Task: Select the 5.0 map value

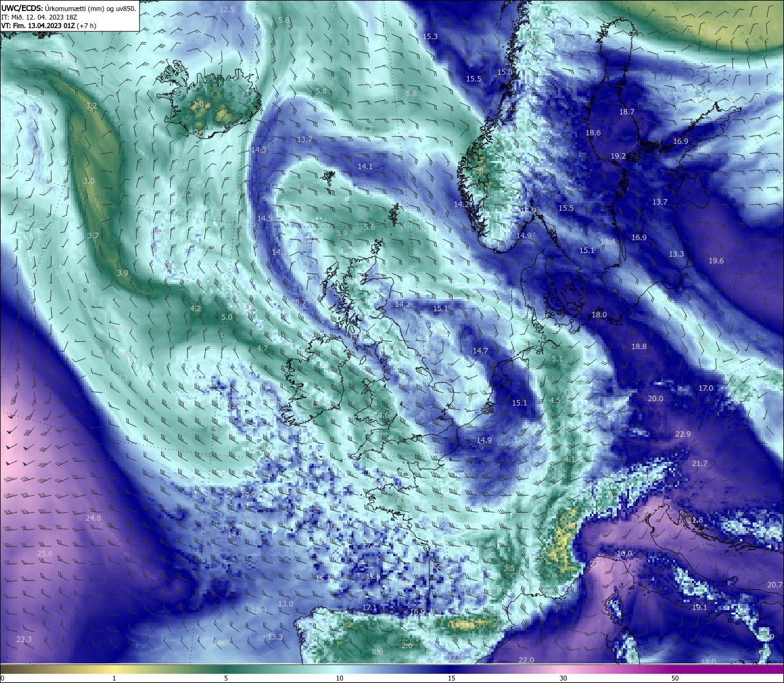Action: [x=227, y=317]
